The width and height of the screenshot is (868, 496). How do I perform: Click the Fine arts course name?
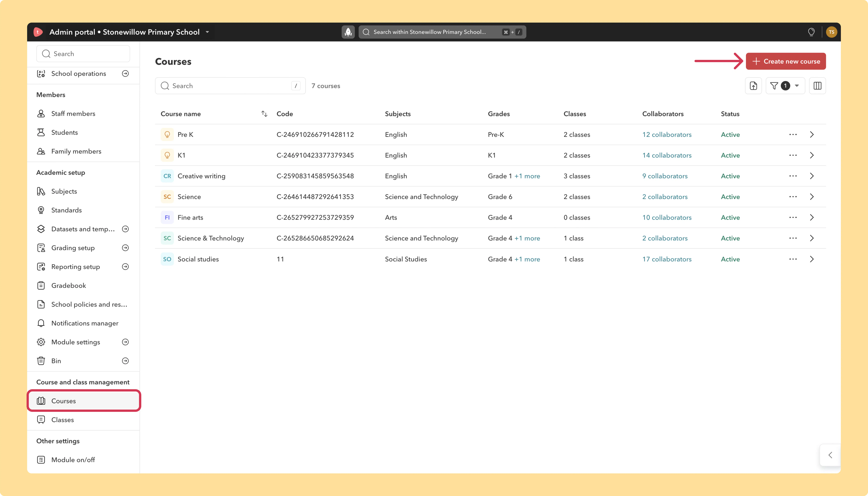190,217
